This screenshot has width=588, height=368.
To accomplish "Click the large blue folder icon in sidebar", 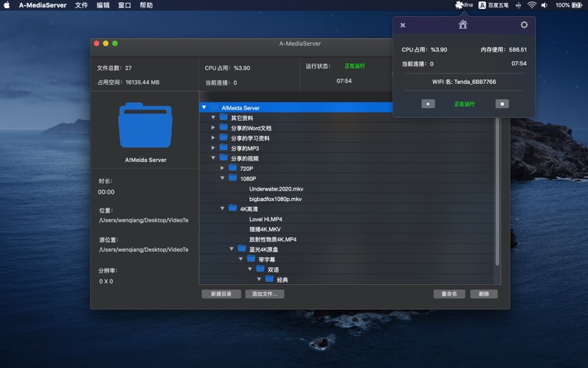I will [x=145, y=127].
